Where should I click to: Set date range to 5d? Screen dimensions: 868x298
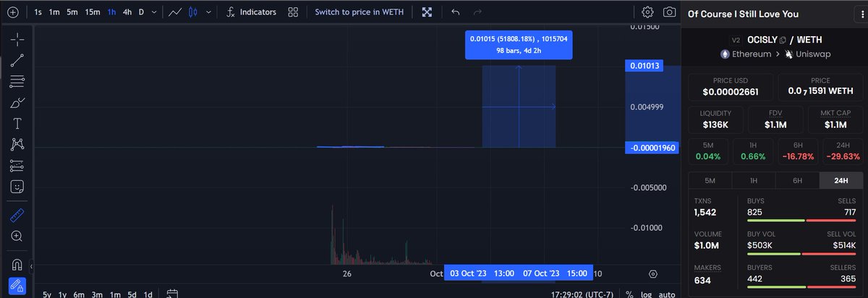click(x=132, y=294)
